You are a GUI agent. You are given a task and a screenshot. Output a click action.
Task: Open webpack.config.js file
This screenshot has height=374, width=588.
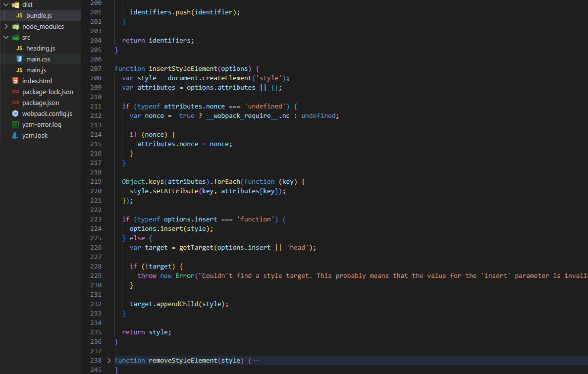tap(47, 113)
